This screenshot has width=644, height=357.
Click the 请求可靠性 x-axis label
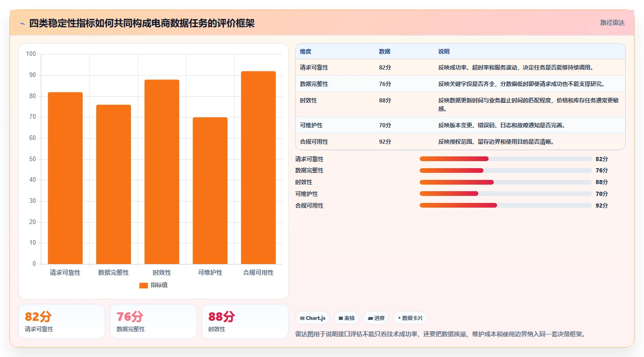pos(65,273)
